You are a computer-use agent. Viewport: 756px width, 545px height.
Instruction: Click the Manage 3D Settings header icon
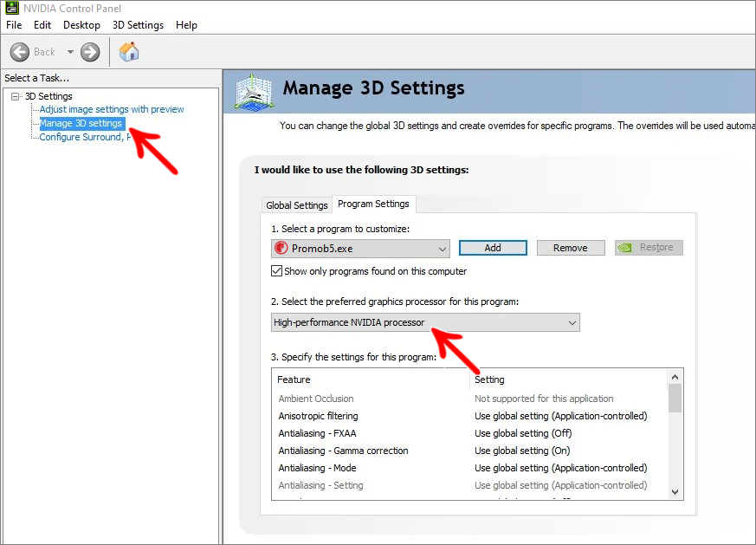click(x=254, y=91)
